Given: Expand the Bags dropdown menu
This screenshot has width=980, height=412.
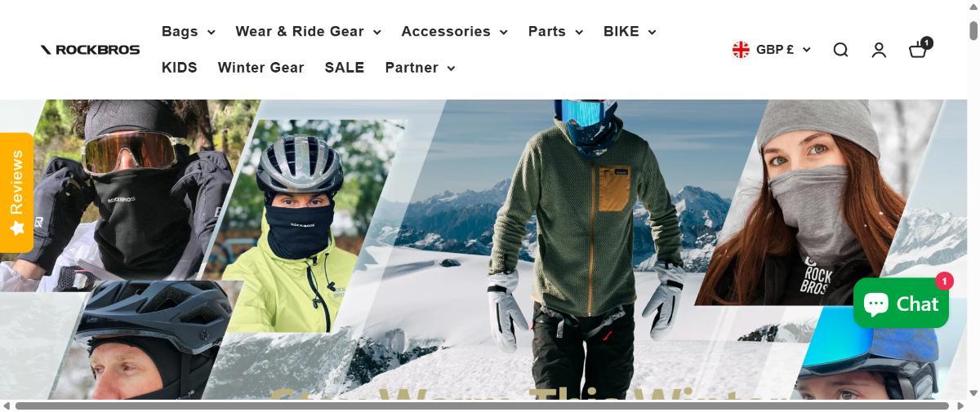Looking at the screenshot, I should 188,32.
